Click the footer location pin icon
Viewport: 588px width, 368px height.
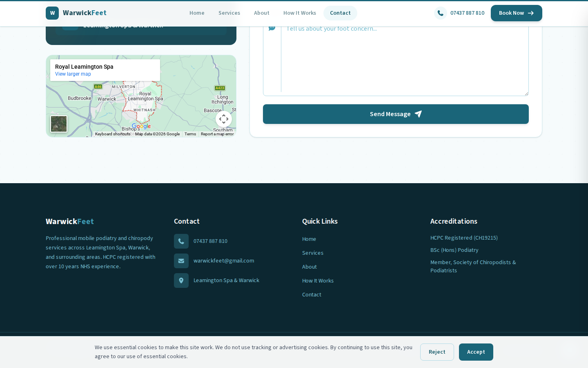181,280
